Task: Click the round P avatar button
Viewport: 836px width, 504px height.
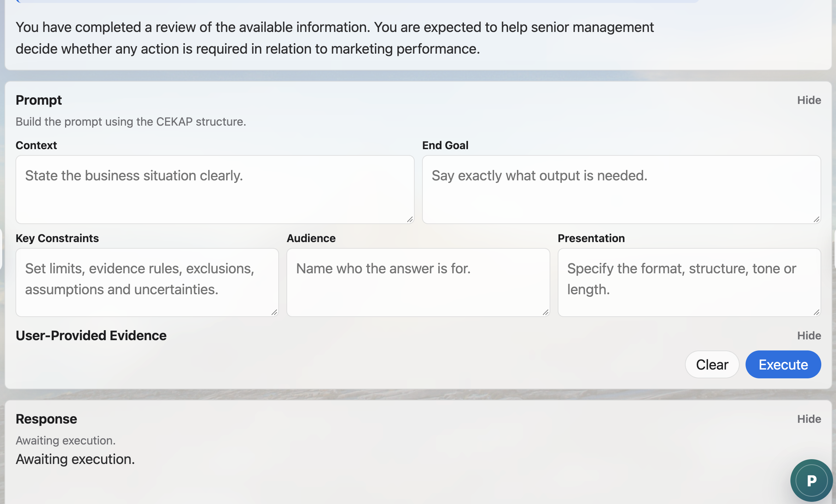Action: point(811,480)
